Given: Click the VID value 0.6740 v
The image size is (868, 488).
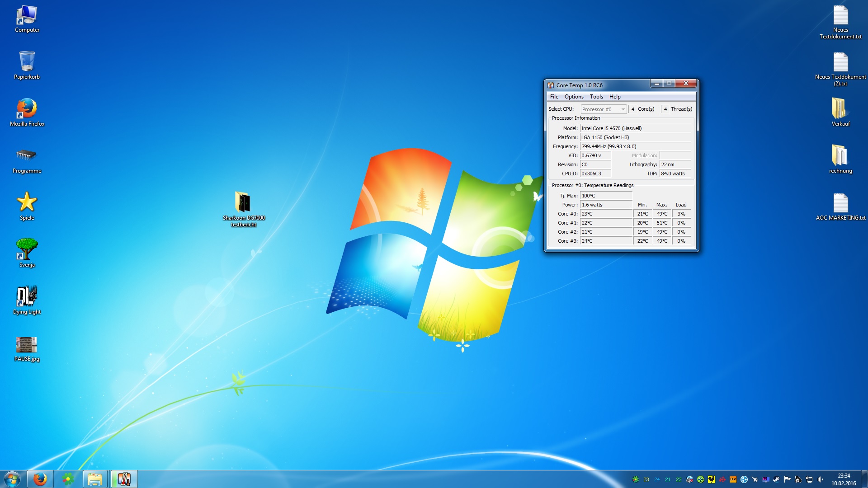Looking at the screenshot, I should point(595,155).
